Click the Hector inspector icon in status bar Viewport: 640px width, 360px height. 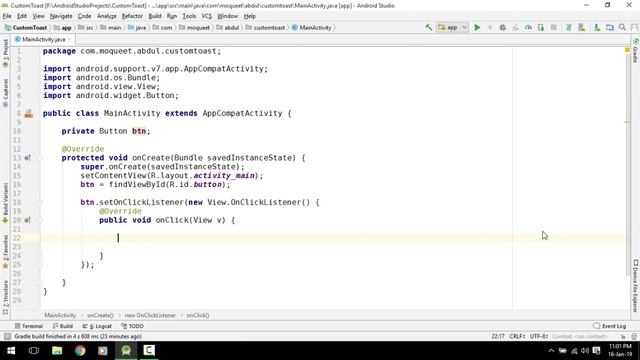[634, 336]
